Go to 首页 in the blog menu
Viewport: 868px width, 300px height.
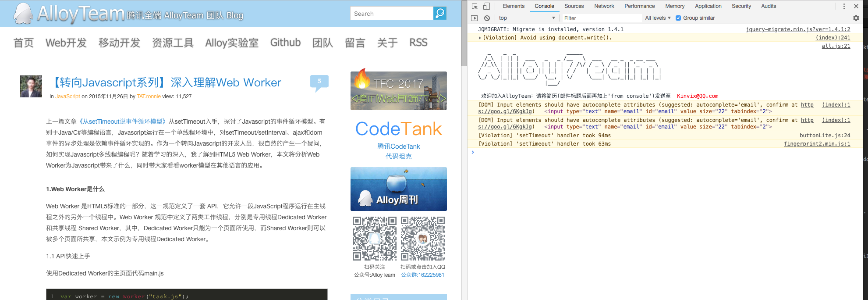[24, 43]
